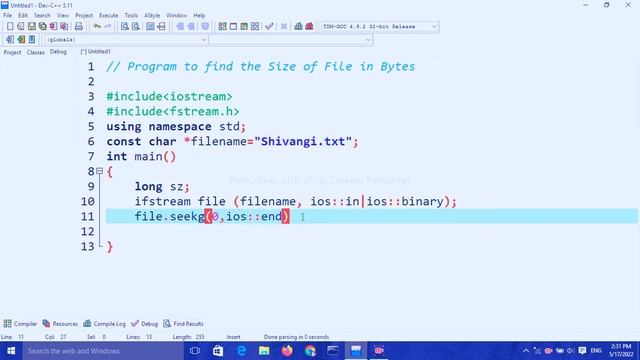Image resolution: width=640 pixels, height=360 pixels.
Task: Open Replace using second magnifier icon
Action: pyautogui.click(x=136, y=27)
